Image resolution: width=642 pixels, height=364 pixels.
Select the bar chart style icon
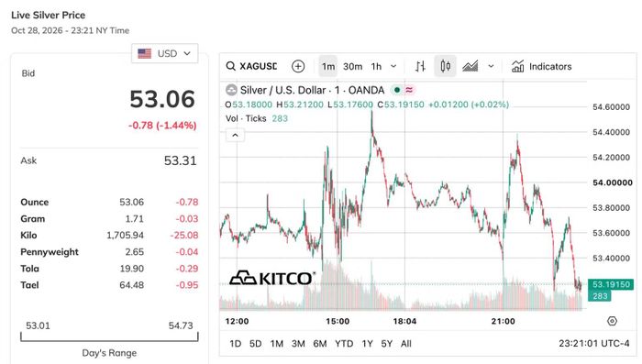tap(420, 66)
